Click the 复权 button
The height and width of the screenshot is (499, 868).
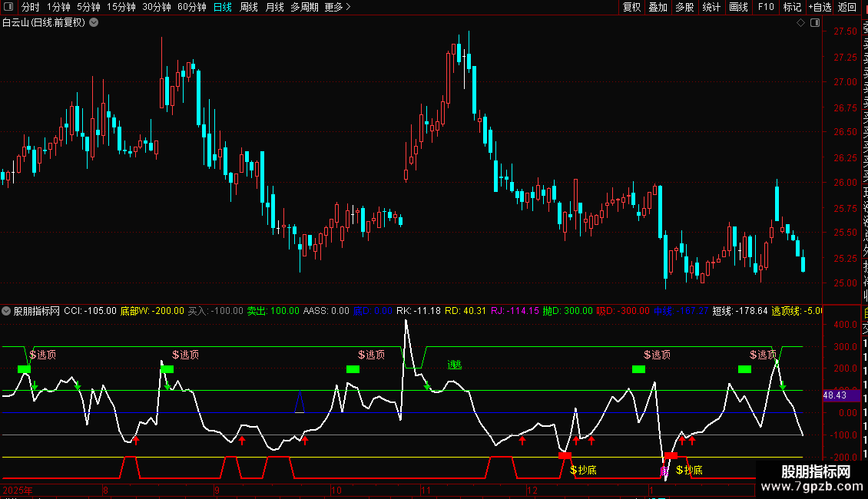631,7
